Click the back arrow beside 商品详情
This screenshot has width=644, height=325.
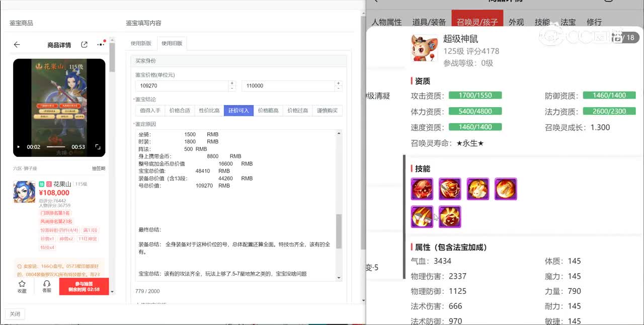pos(17,45)
